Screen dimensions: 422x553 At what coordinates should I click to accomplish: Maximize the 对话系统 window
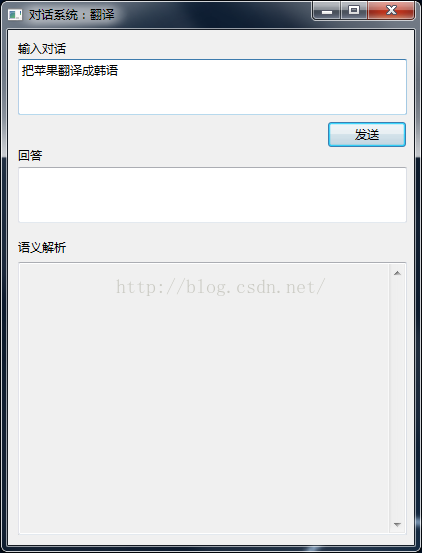tap(354, 11)
